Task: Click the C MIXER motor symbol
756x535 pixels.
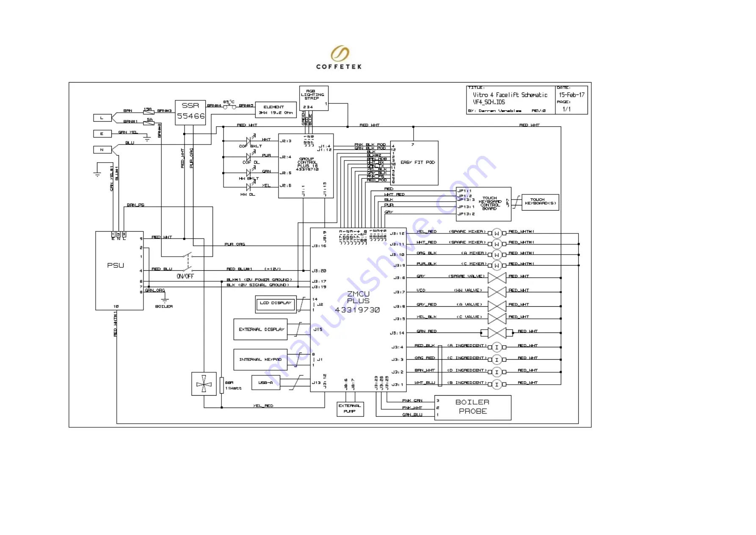Action: (497, 265)
